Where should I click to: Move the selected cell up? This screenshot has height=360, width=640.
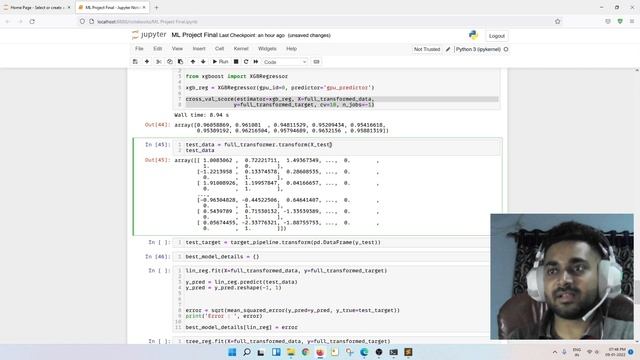click(x=193, y=62)
